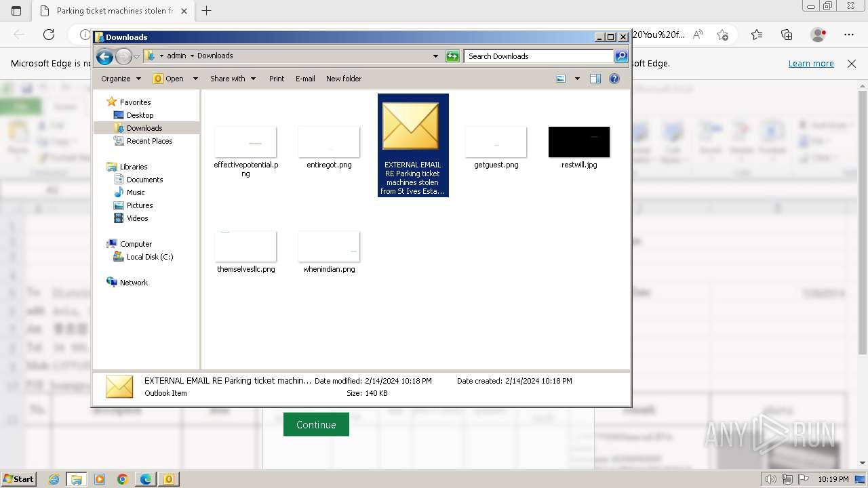Open Edge profile icon

818,35
